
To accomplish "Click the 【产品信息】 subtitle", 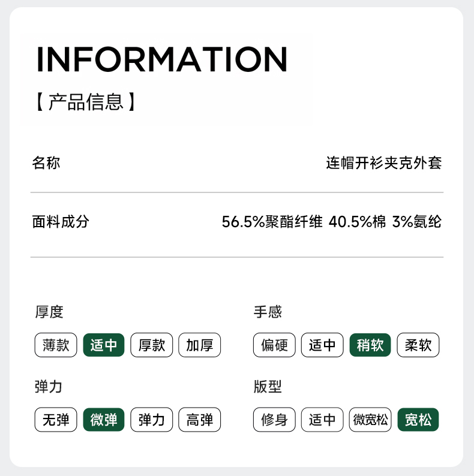I will pos(86,102).
